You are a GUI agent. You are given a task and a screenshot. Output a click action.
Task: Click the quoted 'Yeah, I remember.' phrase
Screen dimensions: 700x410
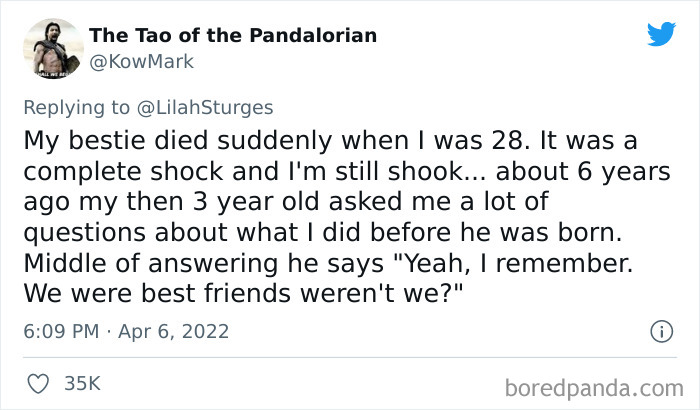pos(513,263)
